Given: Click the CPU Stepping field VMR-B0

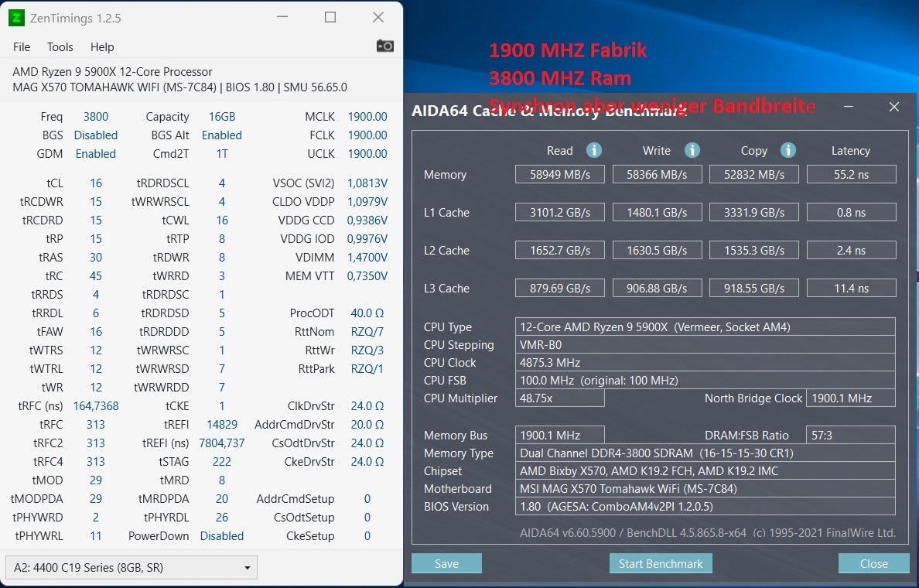Looking at the screenshot, I should tap(705, 345).
